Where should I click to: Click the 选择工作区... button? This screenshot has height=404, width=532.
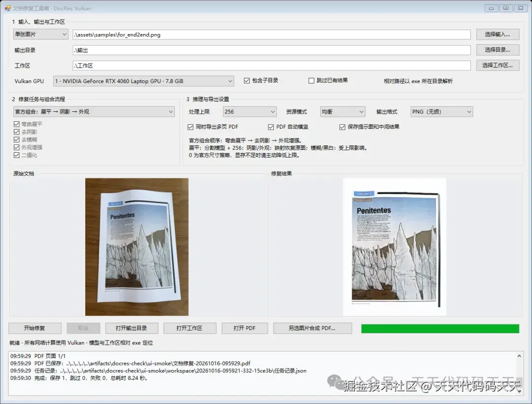[x=498, y=65]
